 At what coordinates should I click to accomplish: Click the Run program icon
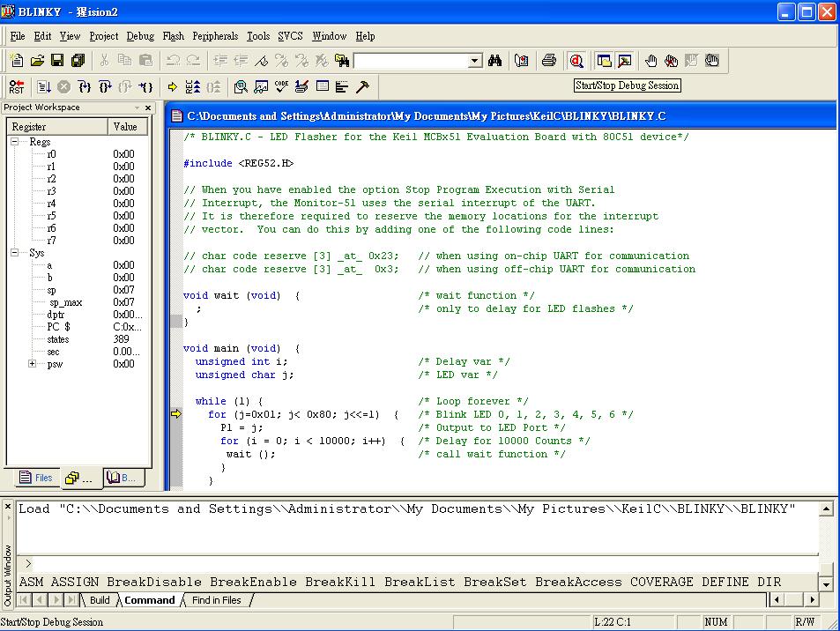click(x=44, y=87)
